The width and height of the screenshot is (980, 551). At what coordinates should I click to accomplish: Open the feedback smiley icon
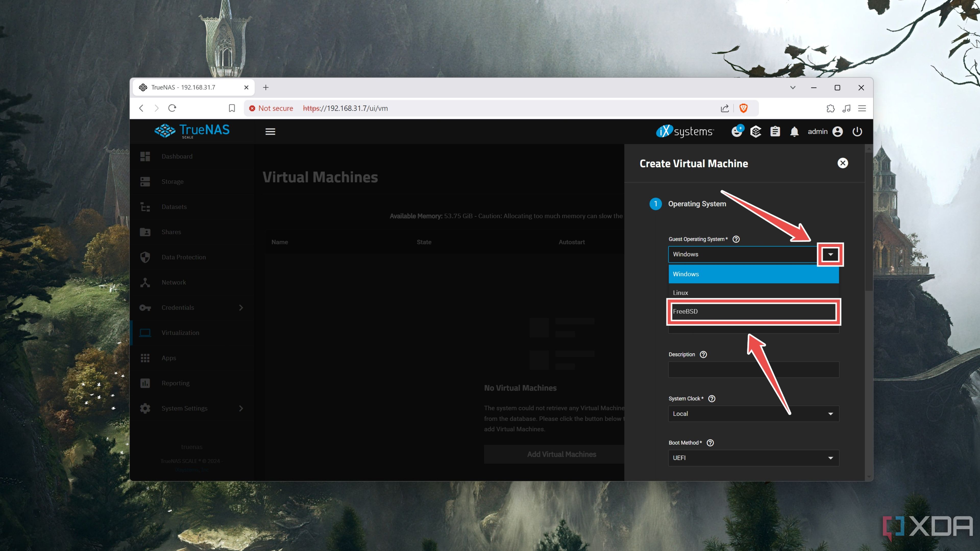[x=737, y=131]
